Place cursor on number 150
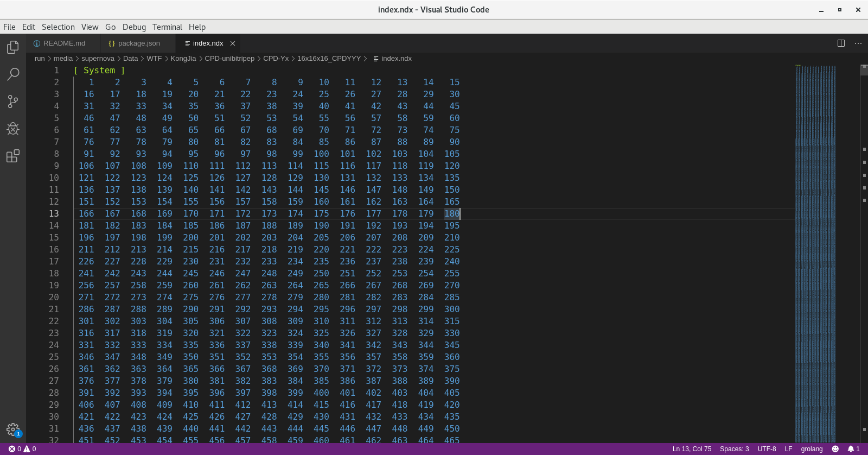Image resolution: width=868 pixels, height=455 pixels. (x=452, y=190)
